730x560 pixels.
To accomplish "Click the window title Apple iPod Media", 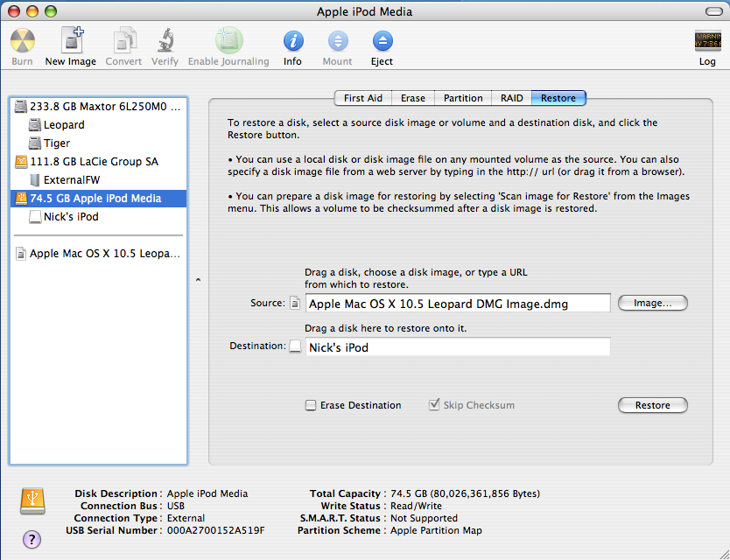I will 364,11.
